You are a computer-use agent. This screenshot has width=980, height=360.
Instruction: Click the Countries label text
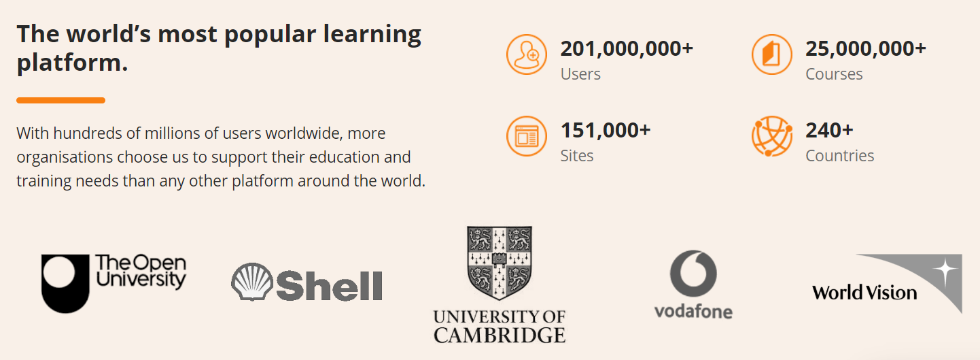coord(839,156)
